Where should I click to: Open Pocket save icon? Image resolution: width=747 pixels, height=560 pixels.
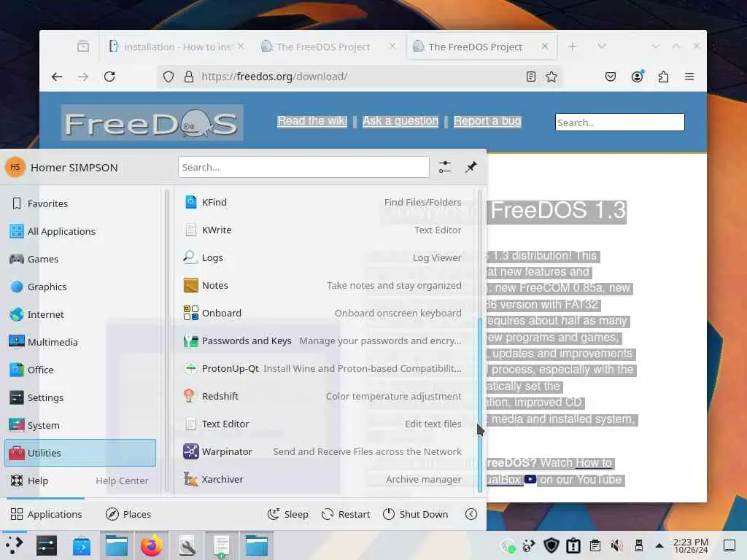click(x=611, y=77)
